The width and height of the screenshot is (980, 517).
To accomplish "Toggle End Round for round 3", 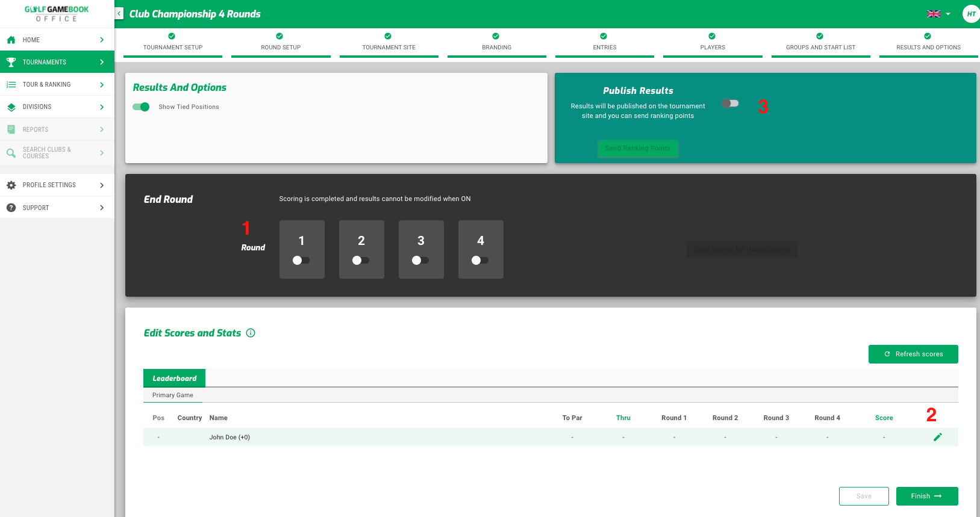I will click(420, 260).
